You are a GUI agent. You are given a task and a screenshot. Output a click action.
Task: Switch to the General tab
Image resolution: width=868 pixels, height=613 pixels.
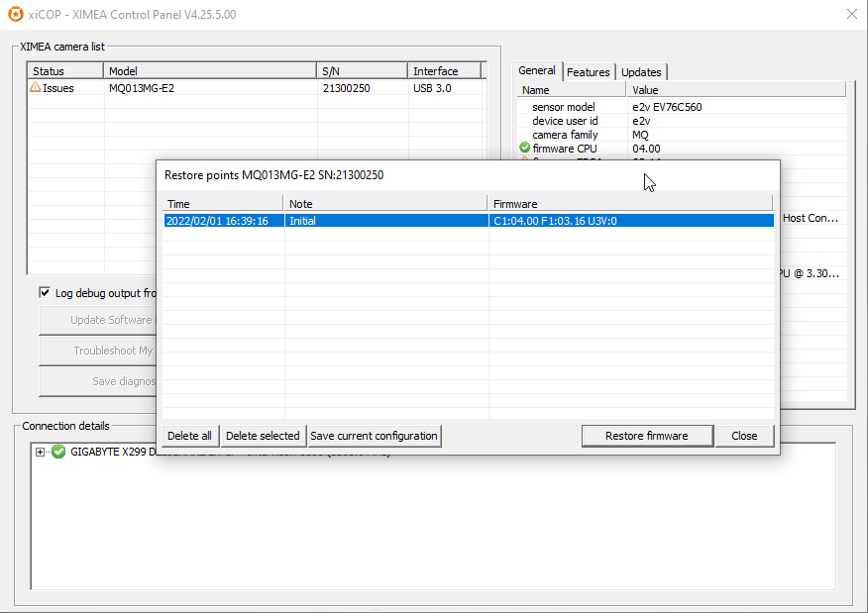click(x=537, y=71)
